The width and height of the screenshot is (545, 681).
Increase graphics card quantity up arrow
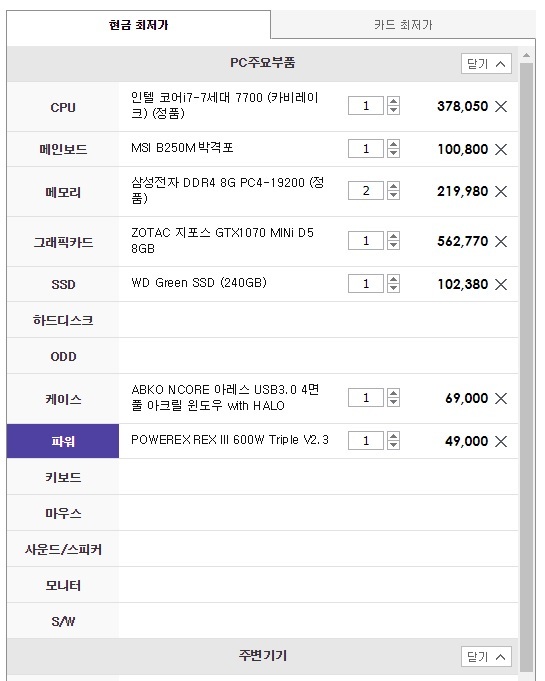click(x=393, y=236)
